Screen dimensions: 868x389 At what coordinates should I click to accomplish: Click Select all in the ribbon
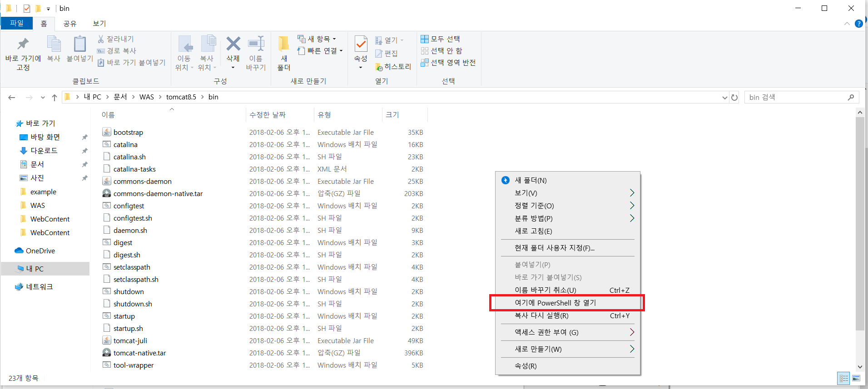point(440,39)
